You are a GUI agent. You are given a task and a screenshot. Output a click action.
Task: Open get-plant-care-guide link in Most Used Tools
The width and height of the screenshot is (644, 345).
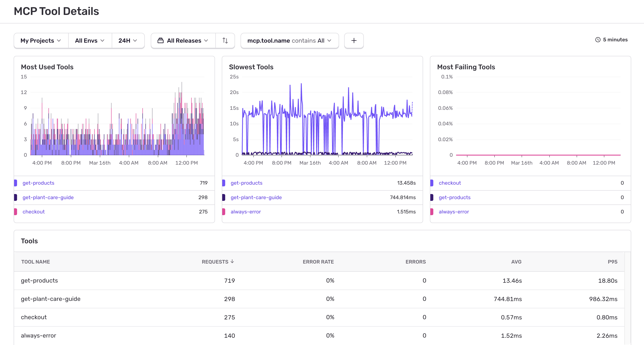pyautogui.click(x=48, y=197)
